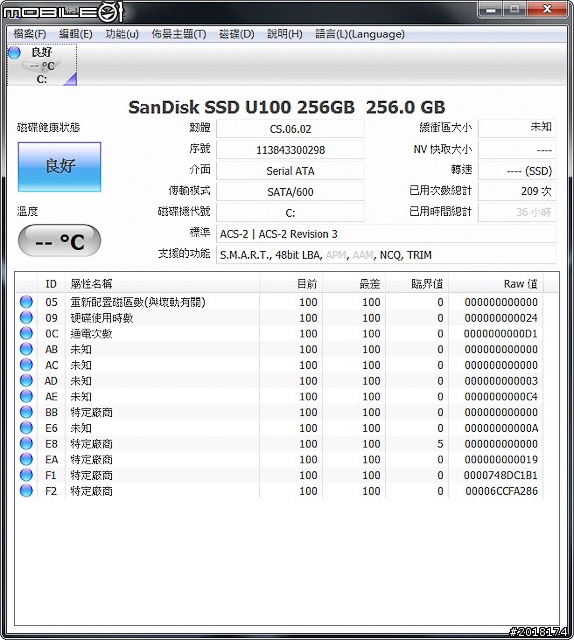The width and height of the screenshot is (574, 640).
Task: Click the transfer mode field SATA/600
Action: [290, 192]
